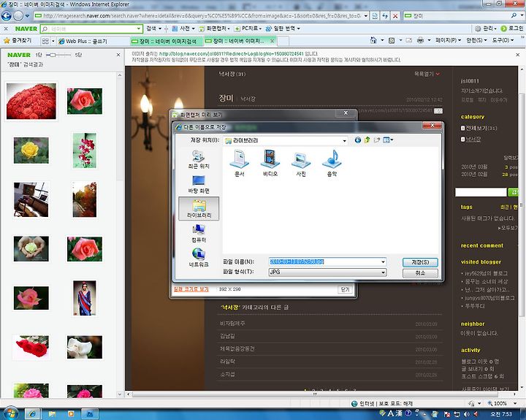Open the 음악 library folder
The height and width of the screenshot is (420, 526).
[x=332, y=164]
